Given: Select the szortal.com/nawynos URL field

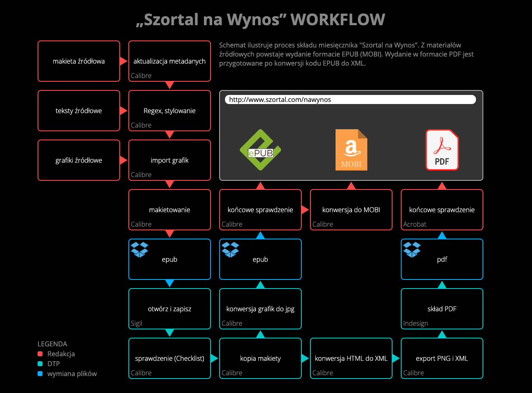Looking at the screenshot, I should point(350,99).
